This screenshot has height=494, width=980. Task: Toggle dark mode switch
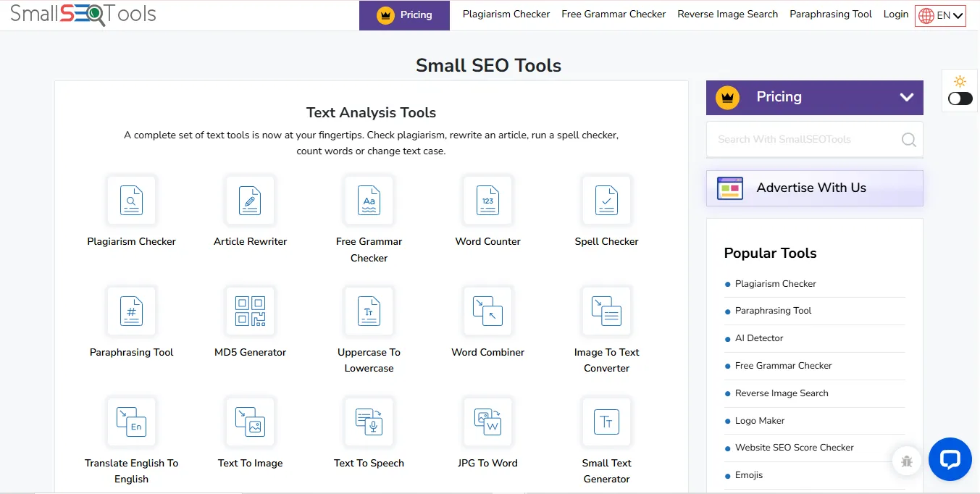(959, 99)
